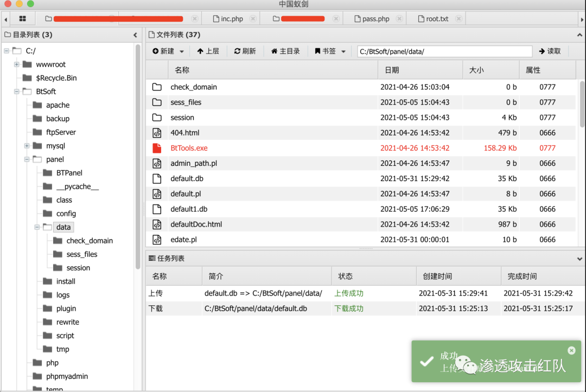Collapse the BtSoft tree node
This screenshot has height=392, width=586.
[17, 92]
